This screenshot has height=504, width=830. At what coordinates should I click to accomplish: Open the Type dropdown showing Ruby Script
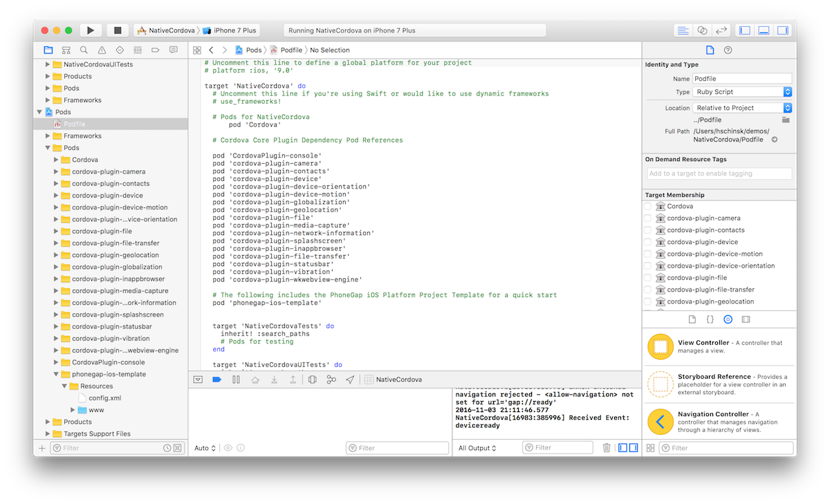pyautogui.click(x=742, y=92)
